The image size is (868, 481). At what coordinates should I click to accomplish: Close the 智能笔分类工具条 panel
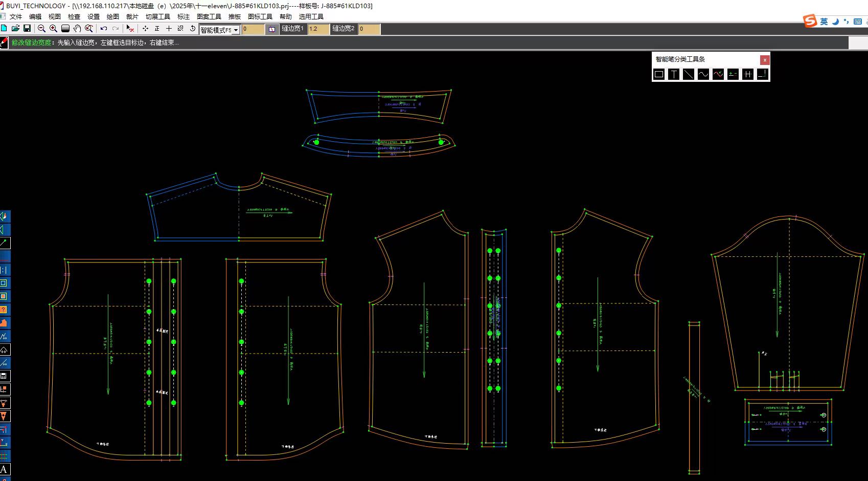tap(764, 60)
